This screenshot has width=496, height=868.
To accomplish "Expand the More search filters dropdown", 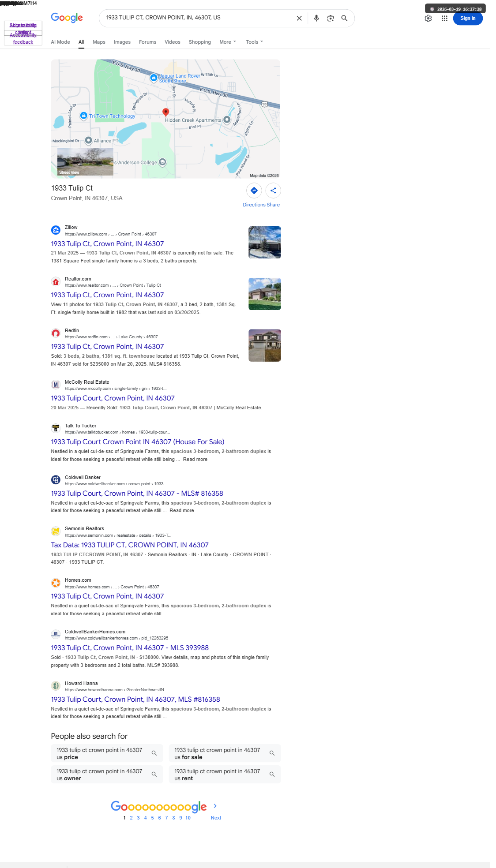I will pos(228,42).
